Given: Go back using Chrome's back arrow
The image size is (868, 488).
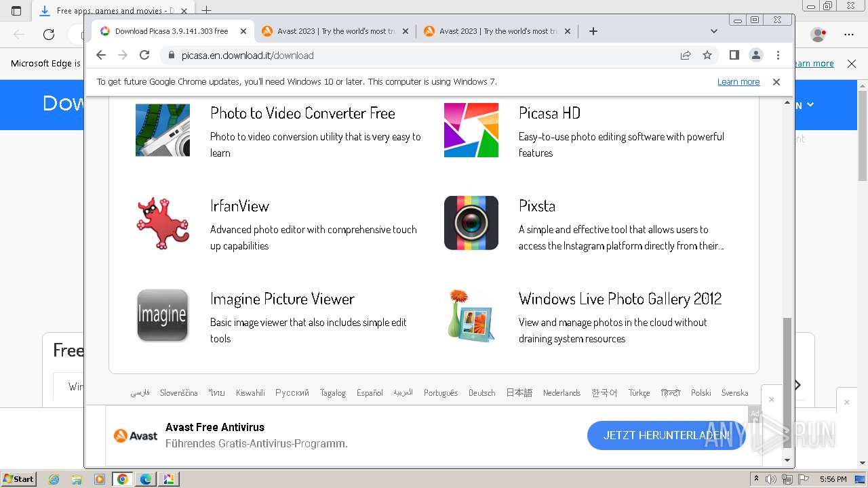Looking at the screenshot, I should point(101,55).
